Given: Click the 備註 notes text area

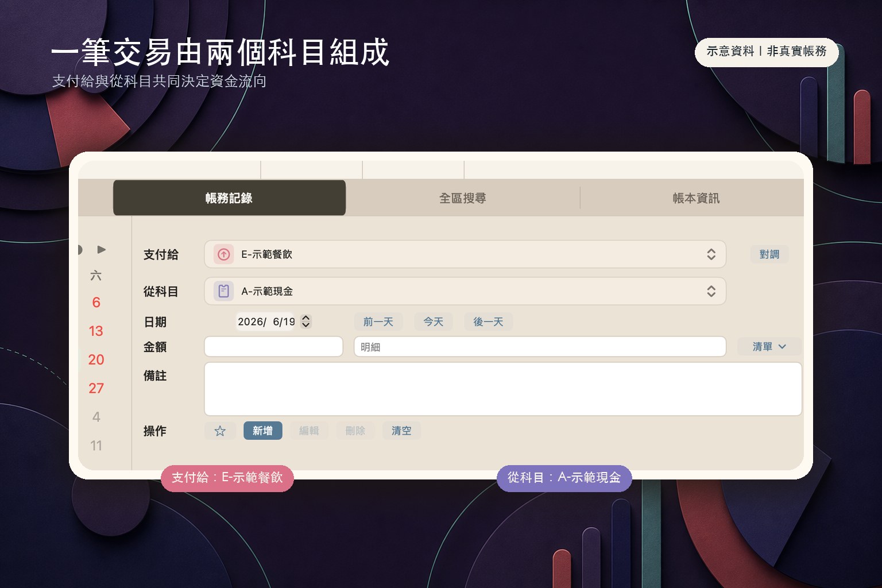Looking at the screenshot, I should pyautogui.click(x=503, y=389).
